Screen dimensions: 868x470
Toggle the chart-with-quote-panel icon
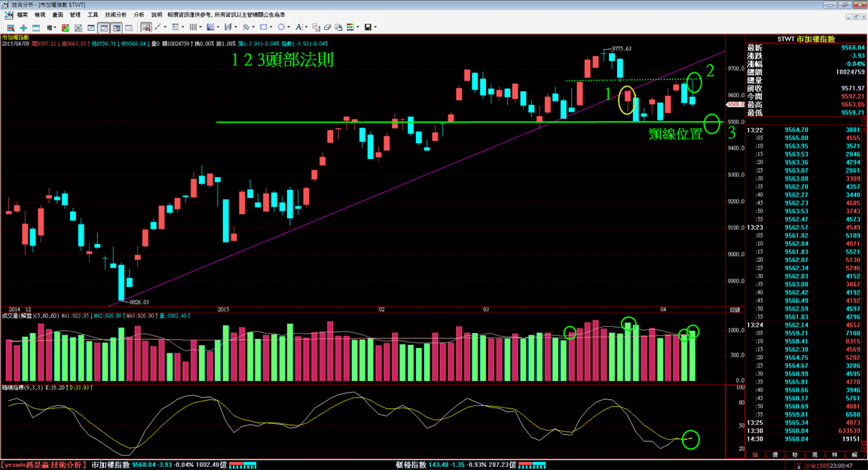(116, 27)
